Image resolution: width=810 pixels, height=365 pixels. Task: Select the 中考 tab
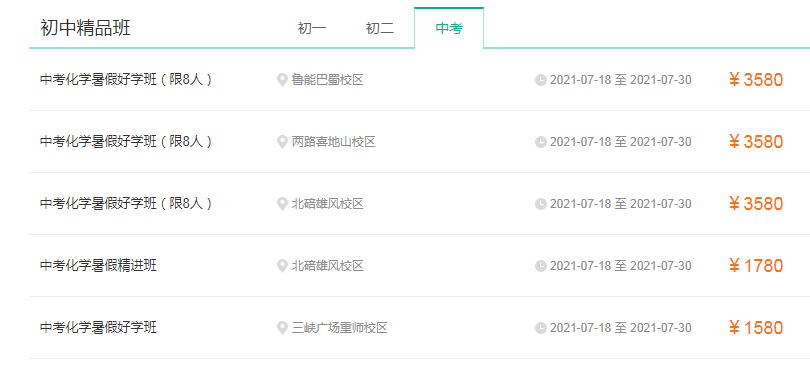(449, 28)
